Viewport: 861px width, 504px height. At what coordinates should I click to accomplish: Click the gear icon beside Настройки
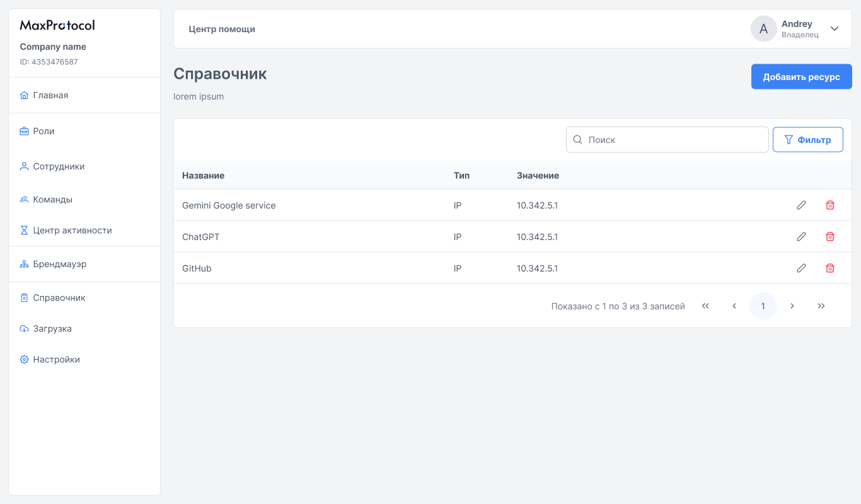(25, 360)
